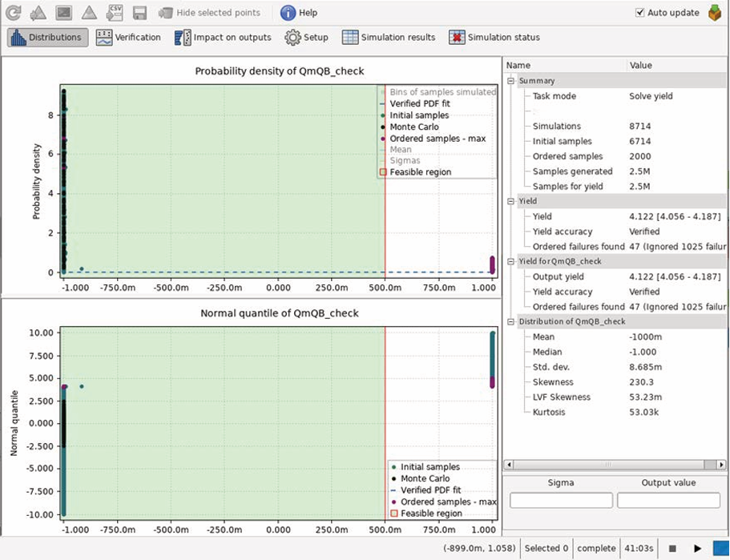Click the Std. dev. value 8.685m
This screenshot has height=560, width=730.
(x=645, y=367)
